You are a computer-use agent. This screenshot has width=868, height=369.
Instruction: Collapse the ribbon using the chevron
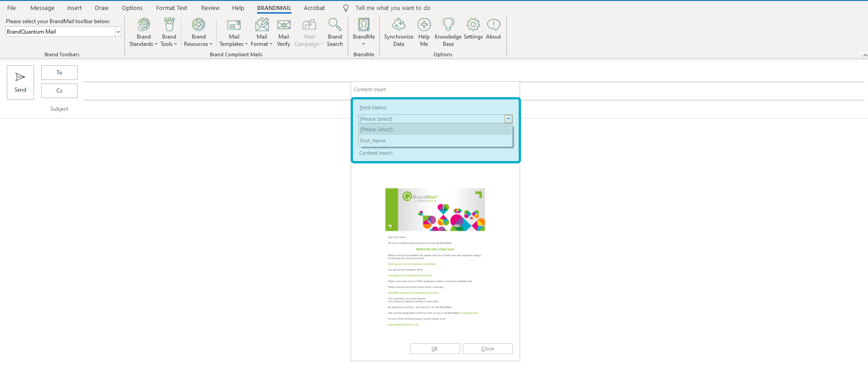pyautogui.click(x=865, y=55)
